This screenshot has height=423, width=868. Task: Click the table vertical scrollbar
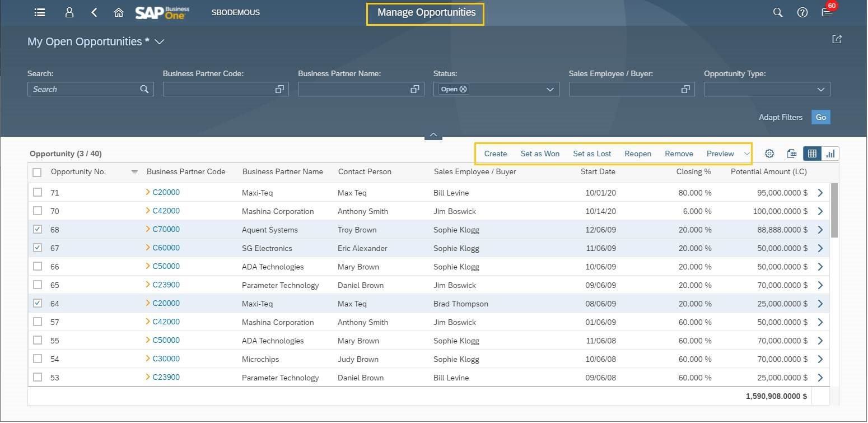(834, 210)
